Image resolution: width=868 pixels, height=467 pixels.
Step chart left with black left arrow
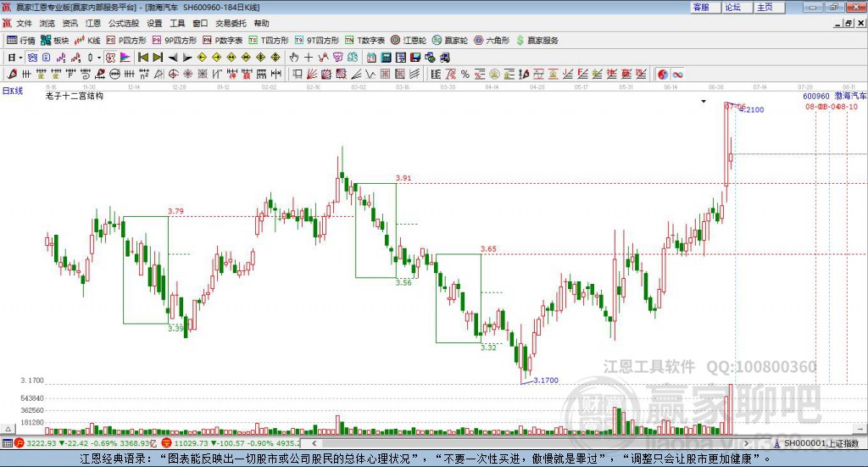click(173, 58)
